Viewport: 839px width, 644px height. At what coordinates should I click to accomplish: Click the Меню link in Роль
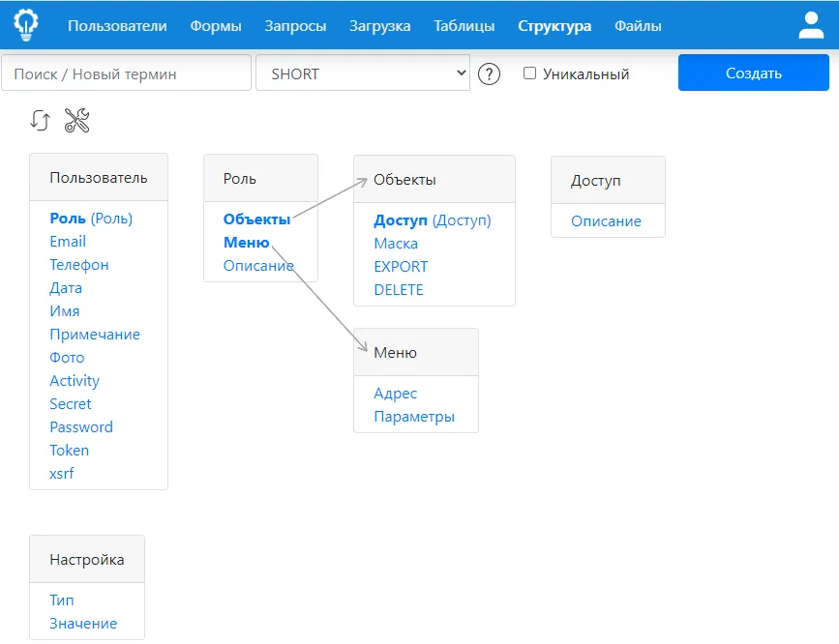point(246,243)
